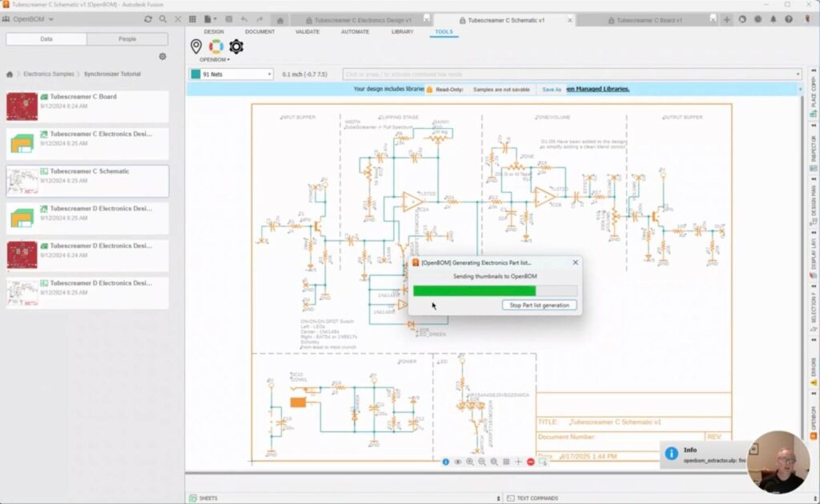Click the info icon in bottom navigation bar
Viewport: 820px width, 504px height.
(x=445, y=462)
